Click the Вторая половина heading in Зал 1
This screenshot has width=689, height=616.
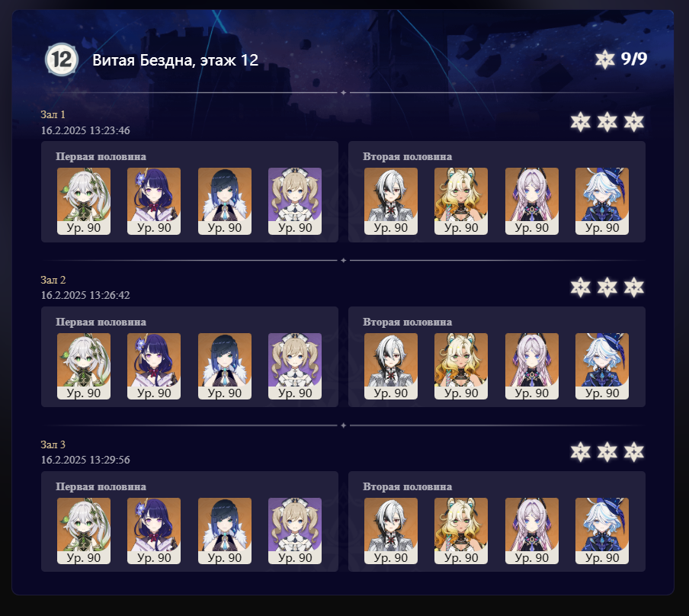407,156
